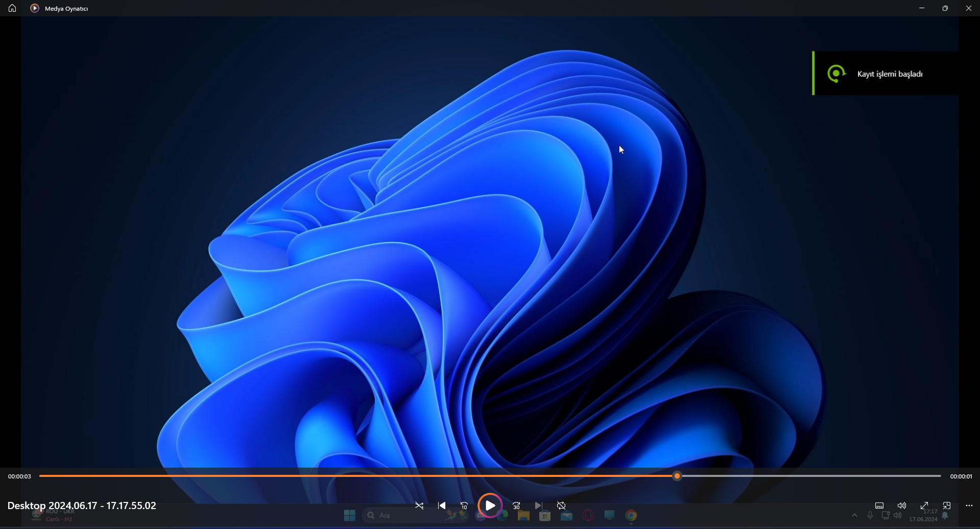Jump to the next track

pyautogui.click(x=538, y=506)
